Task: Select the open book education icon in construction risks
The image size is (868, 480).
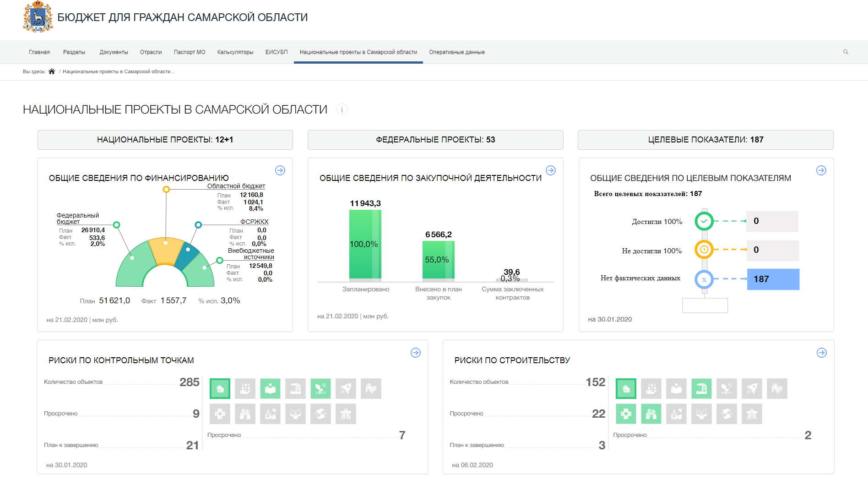Action: [x=676, y=389]
